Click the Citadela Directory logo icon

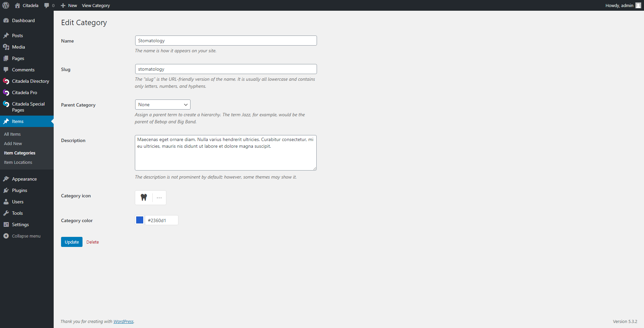[6, 81]
